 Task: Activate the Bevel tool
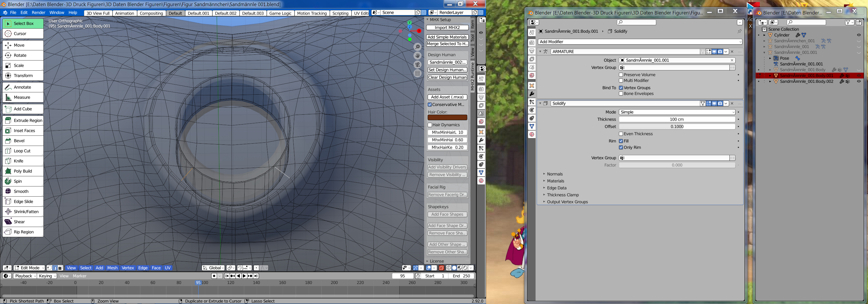click(23, 141)
